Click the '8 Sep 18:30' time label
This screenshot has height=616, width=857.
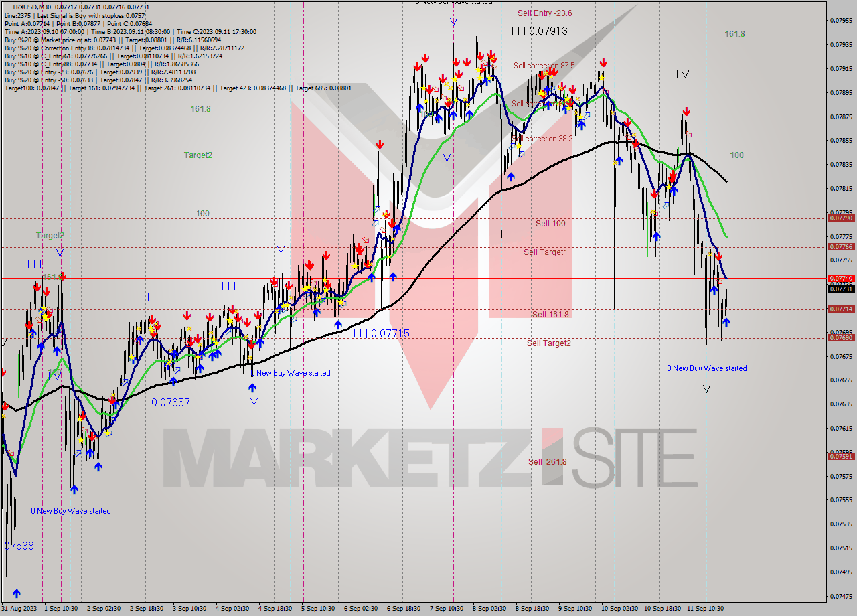pyautogui.click(x=532, y=609)
